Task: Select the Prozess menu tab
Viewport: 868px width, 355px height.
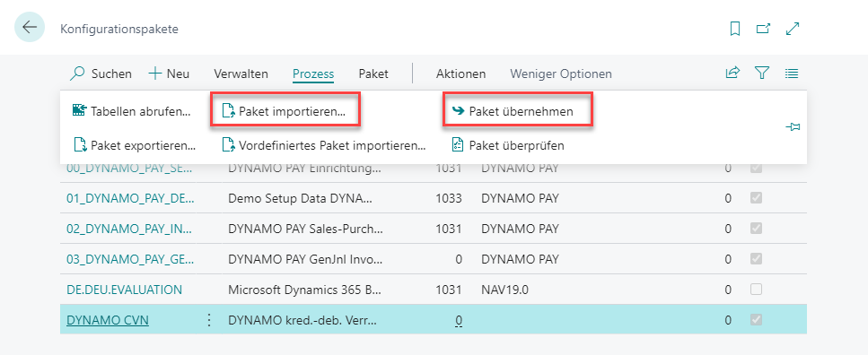Action: 313,74
